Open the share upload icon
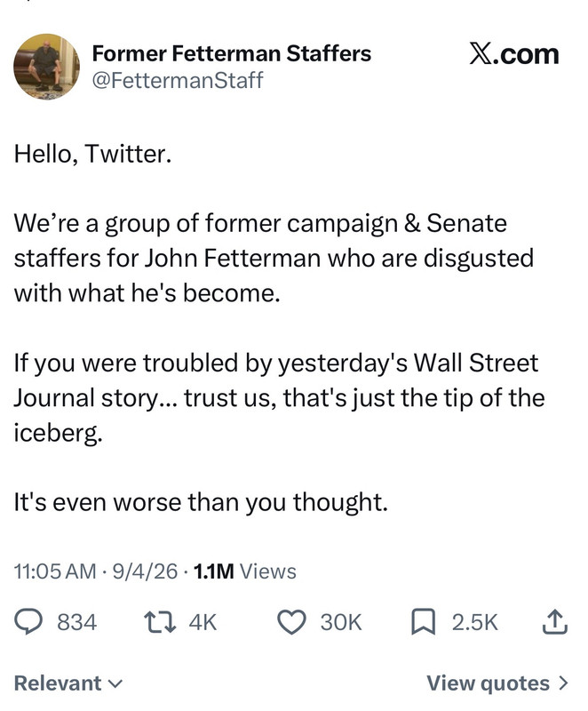The image size is (588, 711). [555, 621]
